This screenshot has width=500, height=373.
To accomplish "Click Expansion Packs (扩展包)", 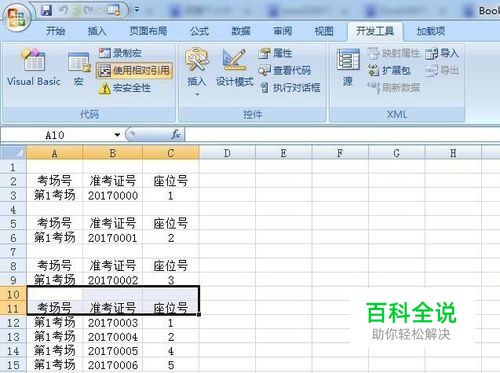I will [x=390, y=70].
